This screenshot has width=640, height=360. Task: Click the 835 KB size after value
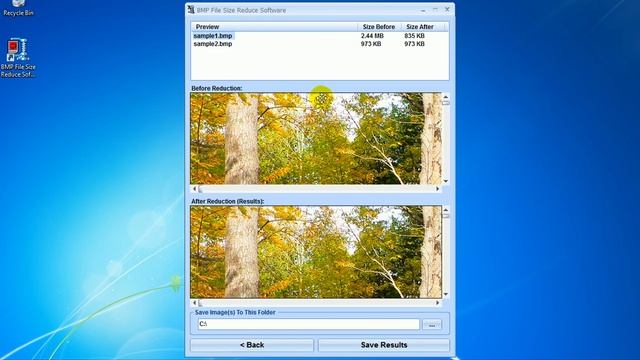414,36
